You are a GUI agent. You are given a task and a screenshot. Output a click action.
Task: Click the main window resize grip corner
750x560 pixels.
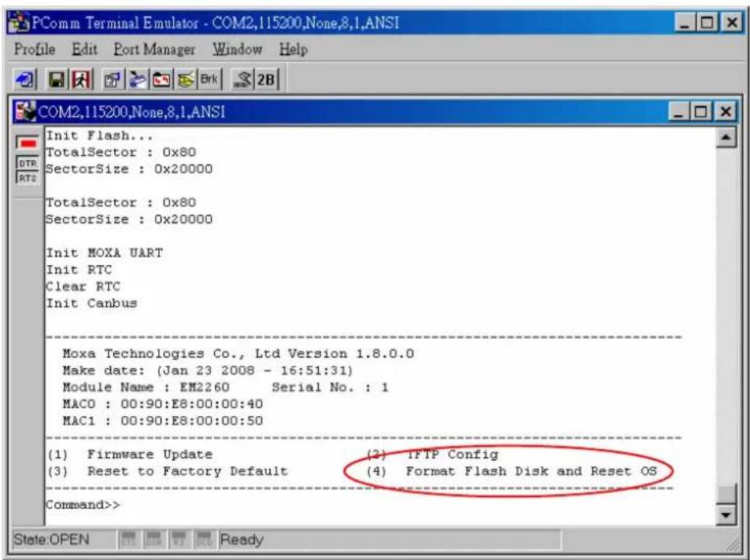pos(733,543)
